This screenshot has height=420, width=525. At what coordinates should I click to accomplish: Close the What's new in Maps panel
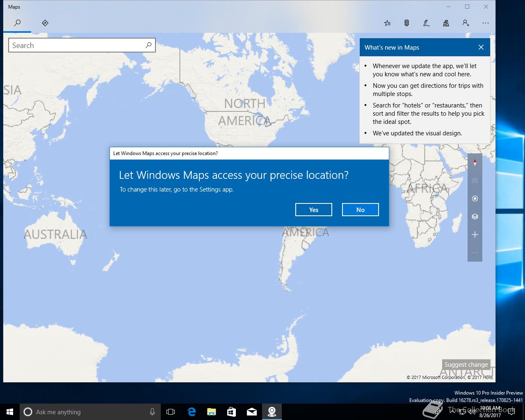481,47
